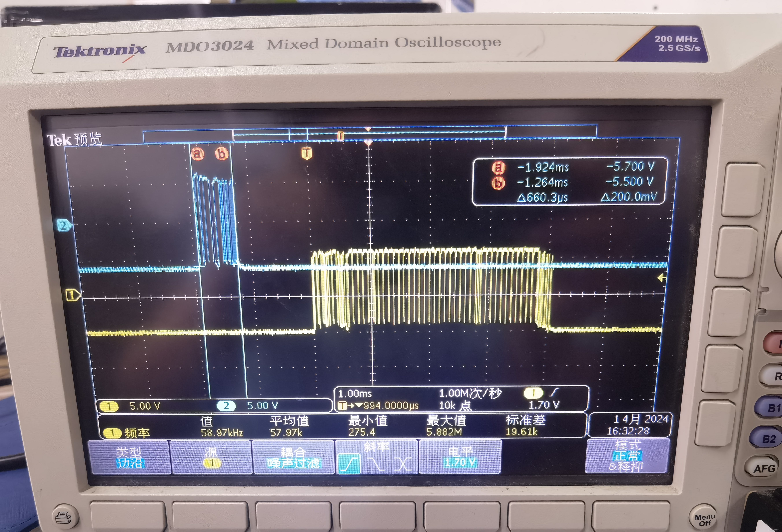Open the 源 trigger source menu

pos(211,458)
